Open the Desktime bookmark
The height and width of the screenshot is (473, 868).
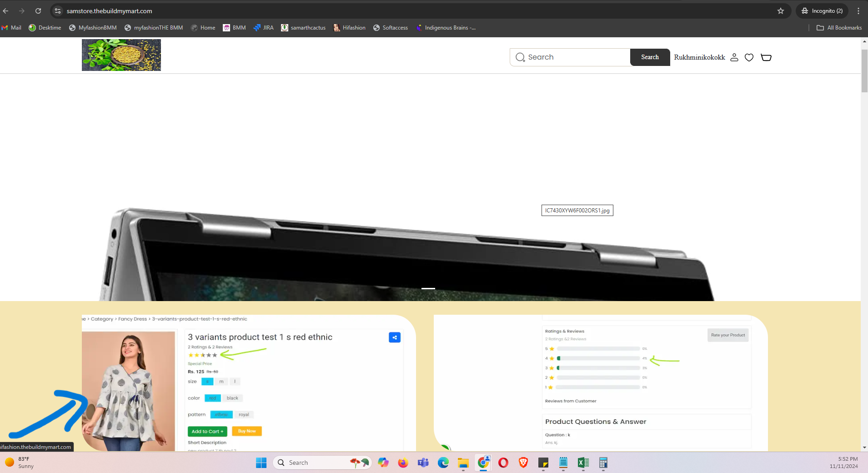point(45,28)
